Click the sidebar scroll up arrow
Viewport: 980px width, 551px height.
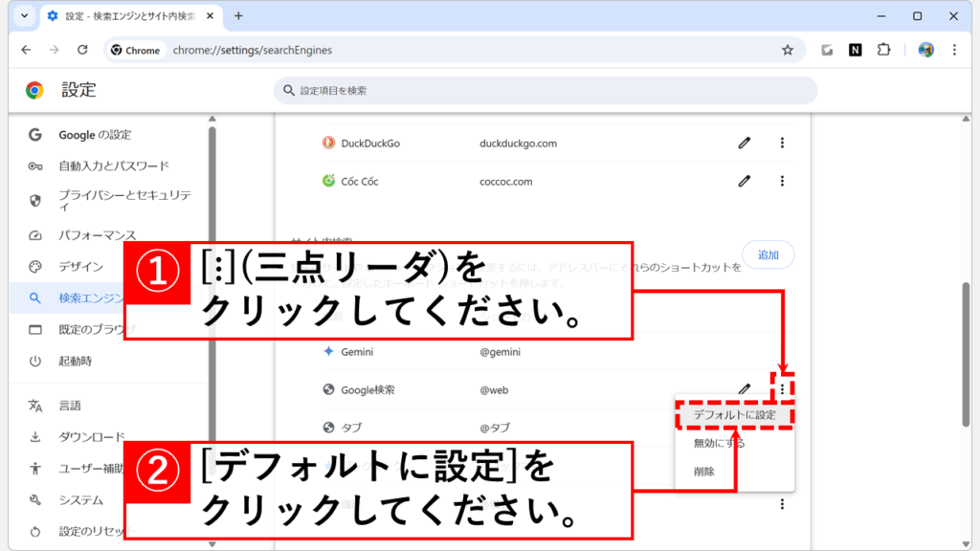click(212, 119)
